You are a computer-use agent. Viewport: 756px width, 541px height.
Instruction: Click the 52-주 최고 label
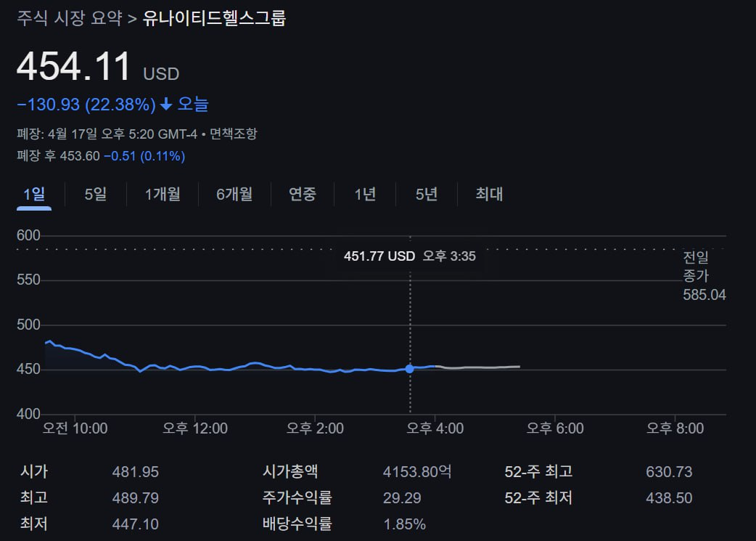(538, 471)
